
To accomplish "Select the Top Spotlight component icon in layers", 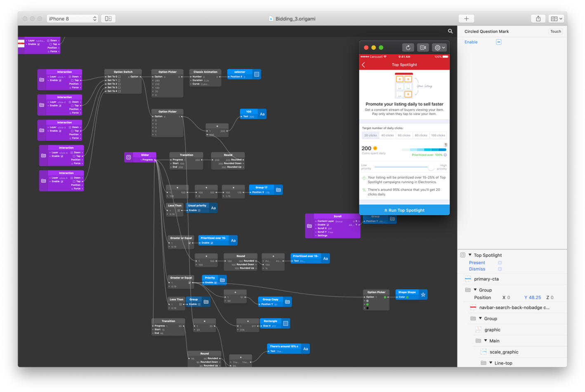I will pyautogui.click(x=463, y=255).
